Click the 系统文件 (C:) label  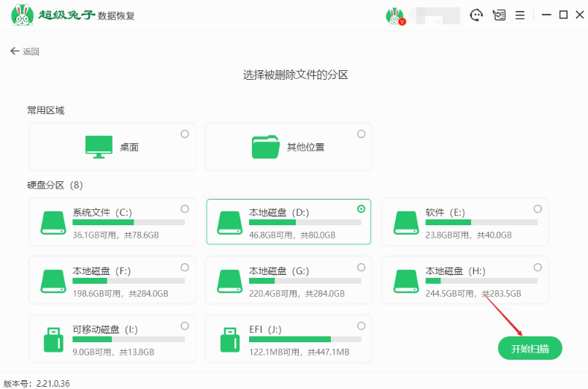(102, 213)
